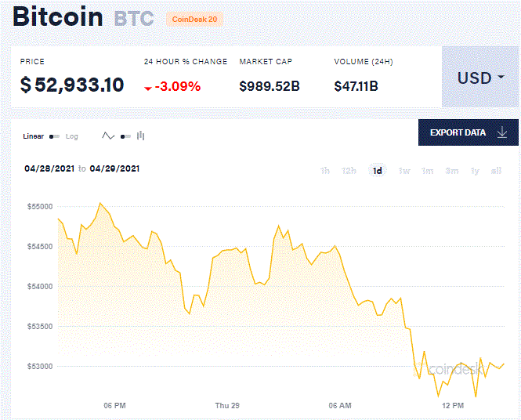Select the Linear scale label

coord(33,136)
